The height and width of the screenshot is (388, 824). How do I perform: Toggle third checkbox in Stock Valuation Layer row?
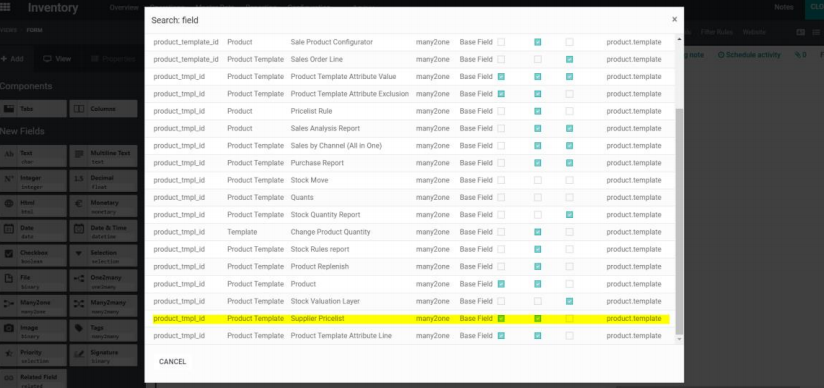[x=570, y=301]
